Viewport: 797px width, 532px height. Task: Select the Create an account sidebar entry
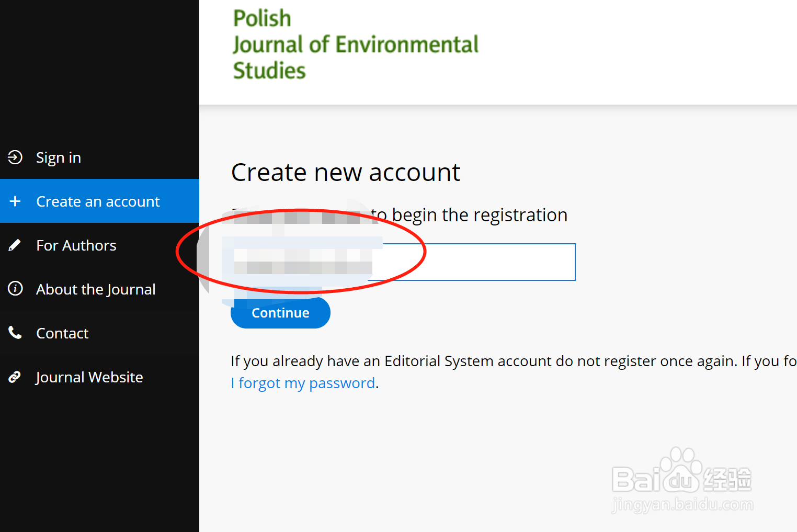pos(98,201)
